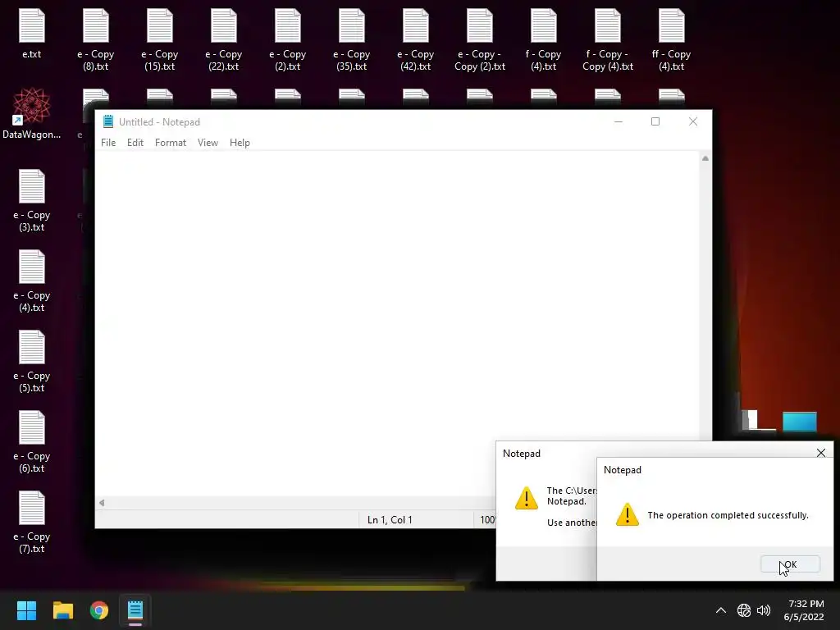840x630 pixels.
Task: Select the e - Copy (42).txt file icon
Action: (x=416, y=25)
